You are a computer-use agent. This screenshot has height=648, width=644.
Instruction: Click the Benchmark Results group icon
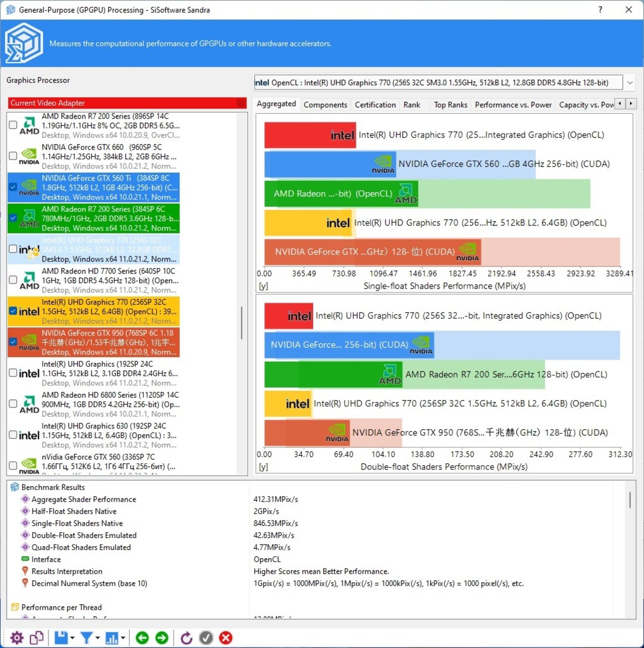point(14,487)
